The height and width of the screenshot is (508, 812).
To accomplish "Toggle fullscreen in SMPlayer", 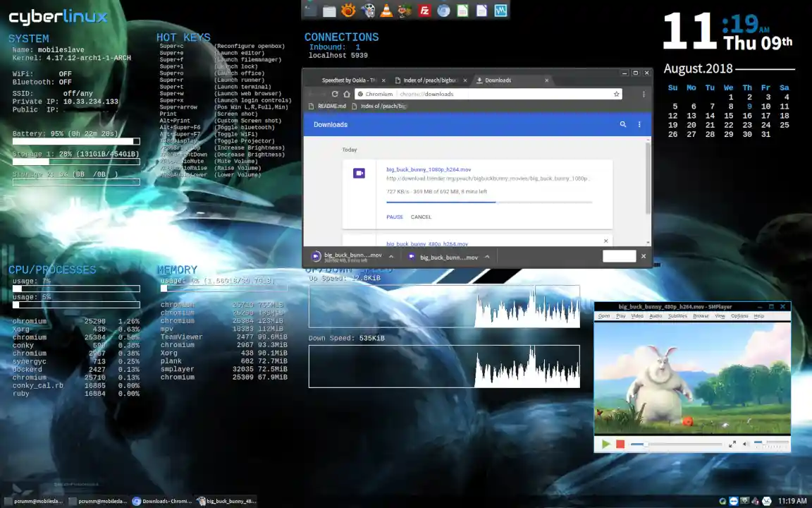I will pos(732,444).
